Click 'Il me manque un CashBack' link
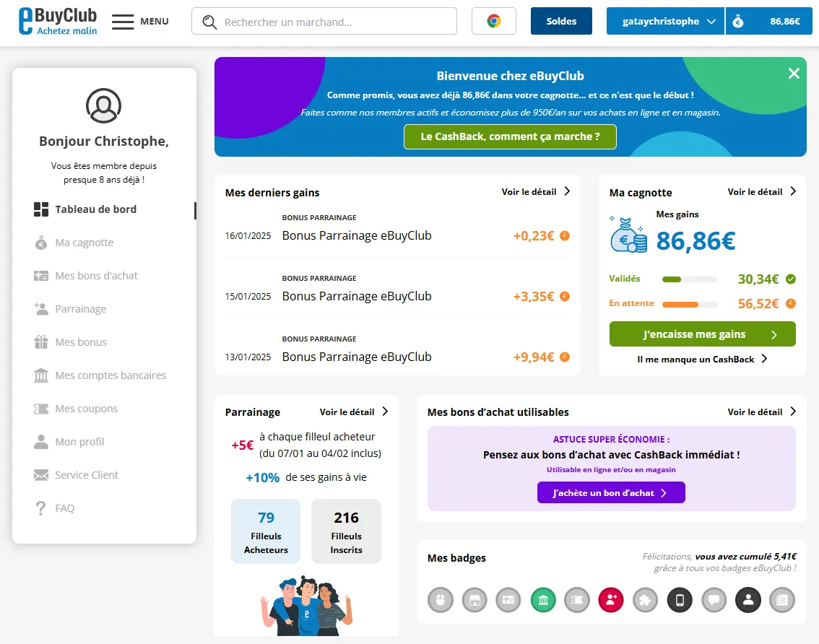 [702, 360]
